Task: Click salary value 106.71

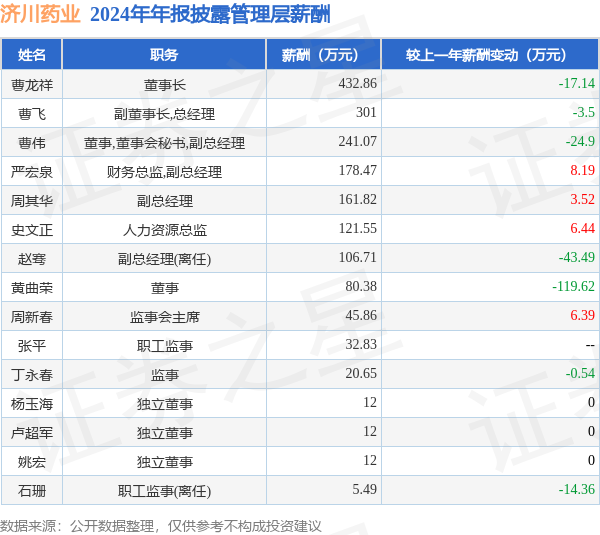Action: click(x=357, y=257)
